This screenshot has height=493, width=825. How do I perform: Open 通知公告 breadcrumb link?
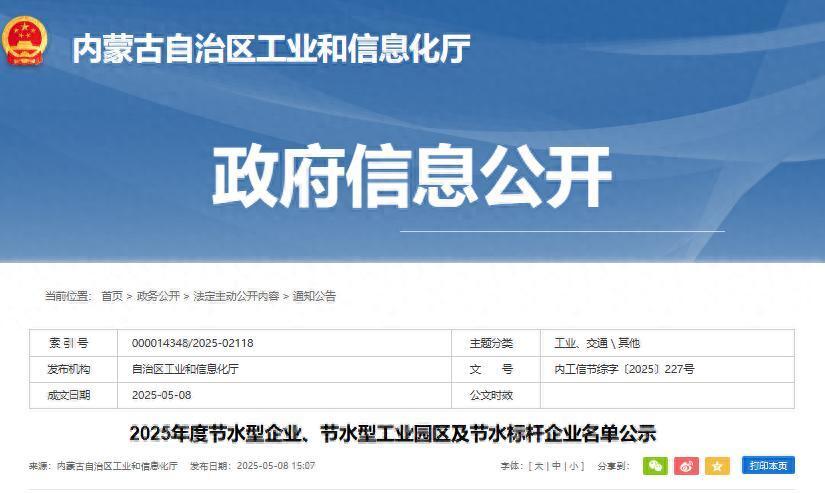(314, 296)
